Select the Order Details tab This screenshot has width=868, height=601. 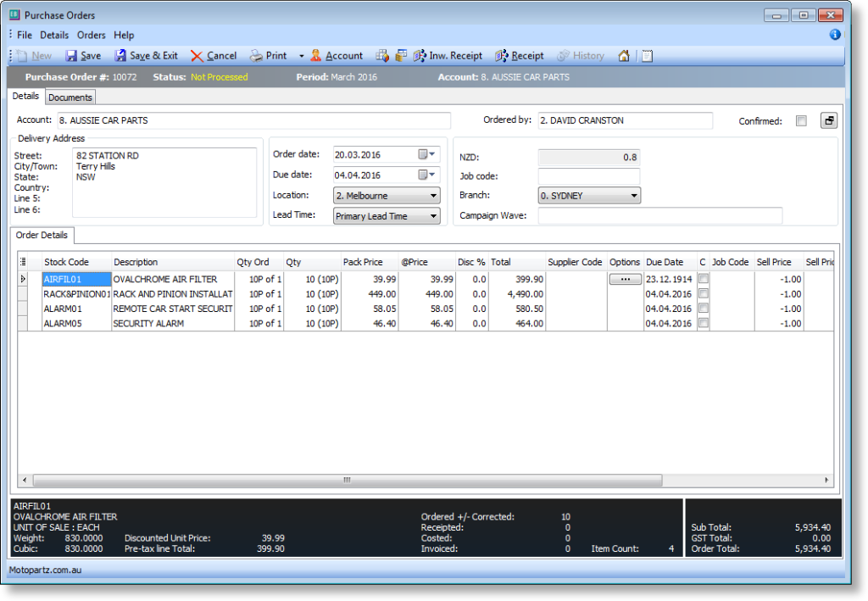[x=42, y=235]
